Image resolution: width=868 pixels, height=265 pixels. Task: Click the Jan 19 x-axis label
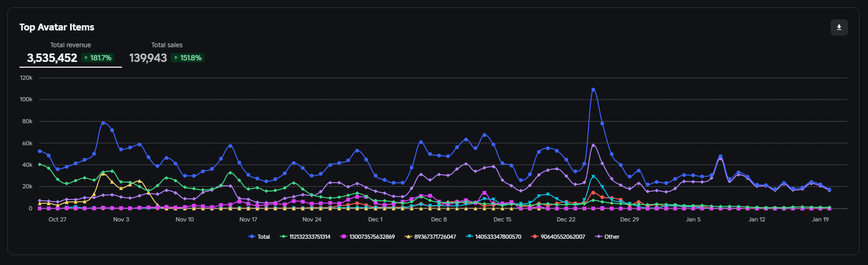pyautogui.click(x=820, y=219)
